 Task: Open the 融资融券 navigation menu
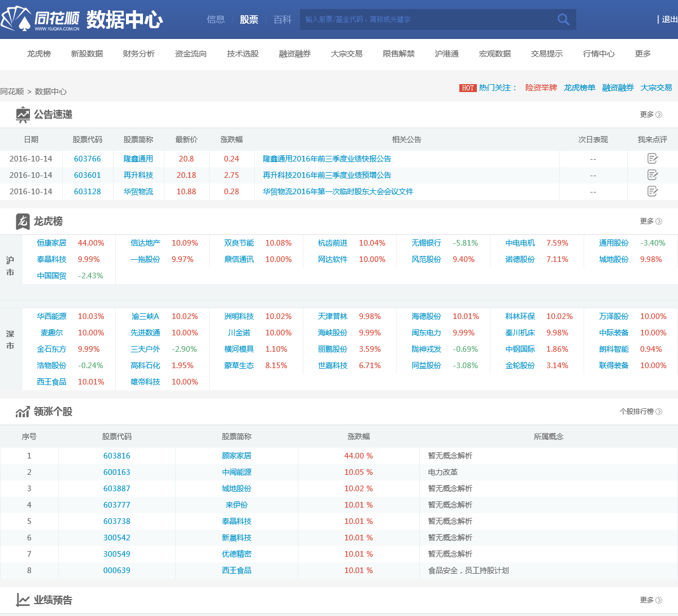coord(295,54)
